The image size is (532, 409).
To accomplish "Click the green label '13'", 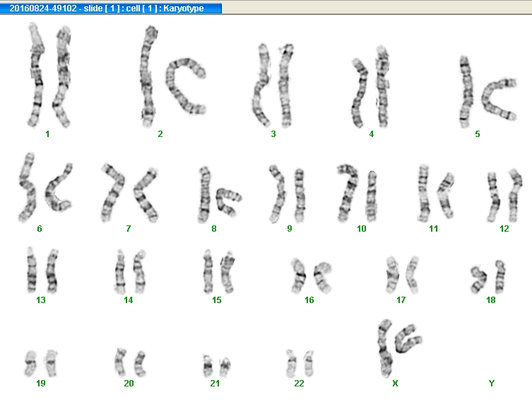I will coord(41,300).
